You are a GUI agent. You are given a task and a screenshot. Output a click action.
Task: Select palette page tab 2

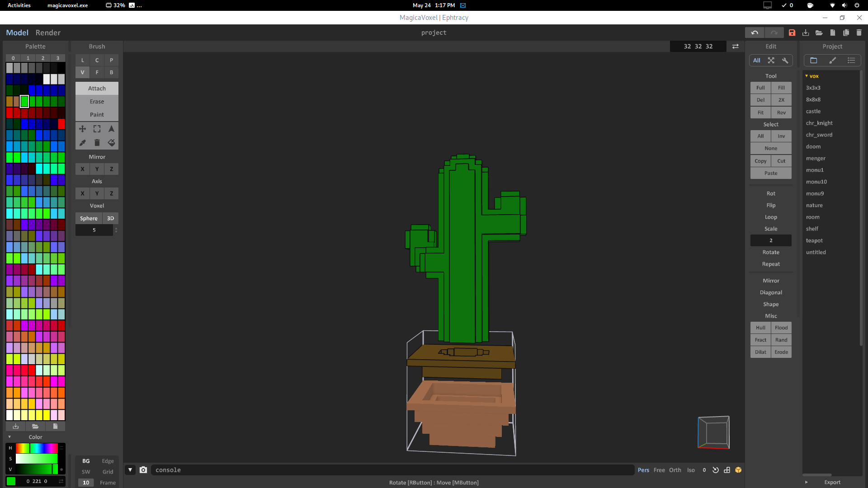[x=43, y=58]
